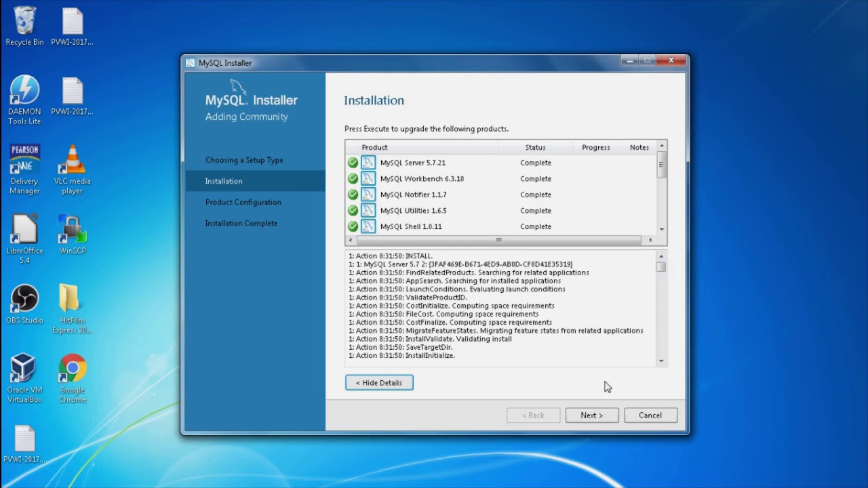Select PVWI-2017 file beside DAEMON Tools

(72, 96)
